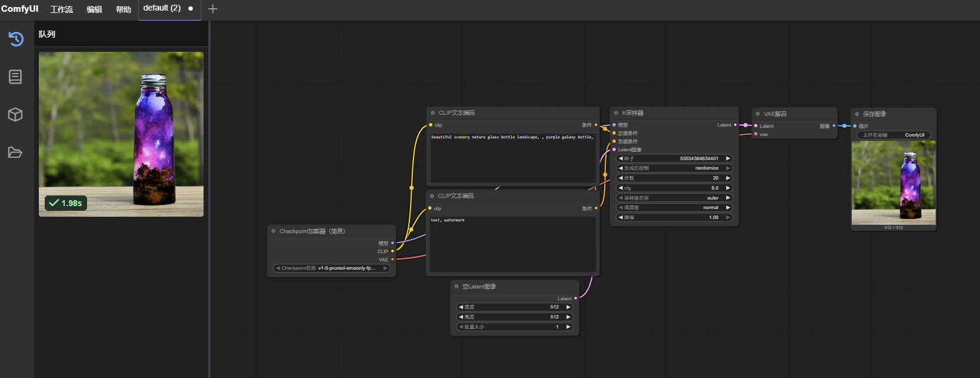Screen dimensions: 980x378
Task: Decrease the 高度 height value
Action: tap(461, 317)
